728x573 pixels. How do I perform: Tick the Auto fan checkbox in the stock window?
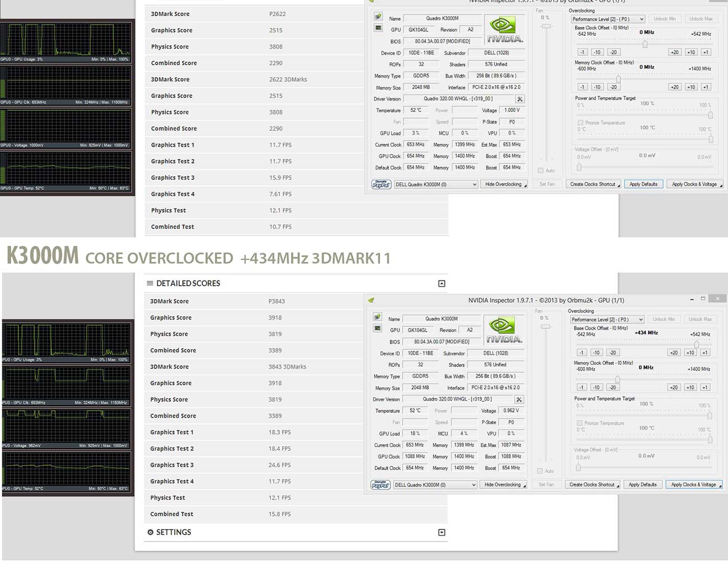541,171
